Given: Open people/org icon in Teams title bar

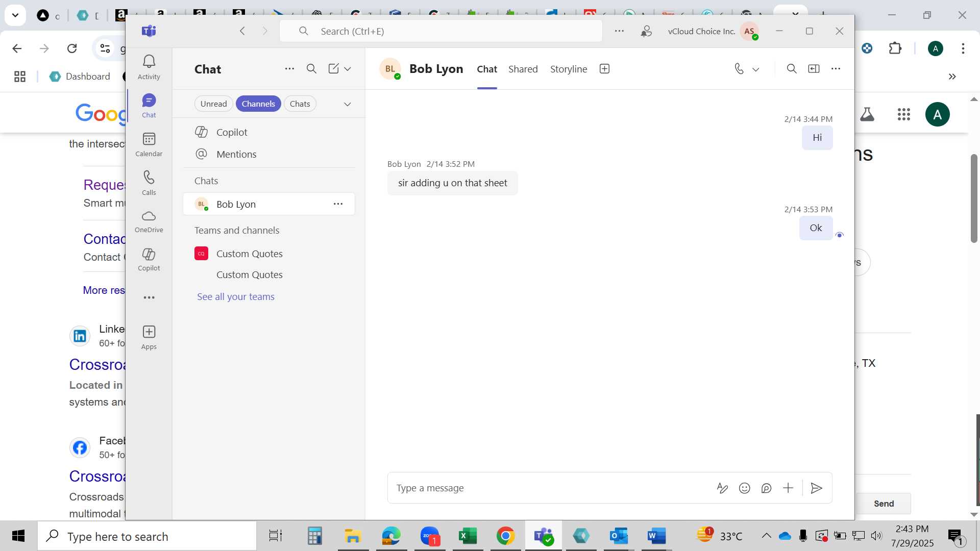Looking at the screenshot, I should coord(646,31).
